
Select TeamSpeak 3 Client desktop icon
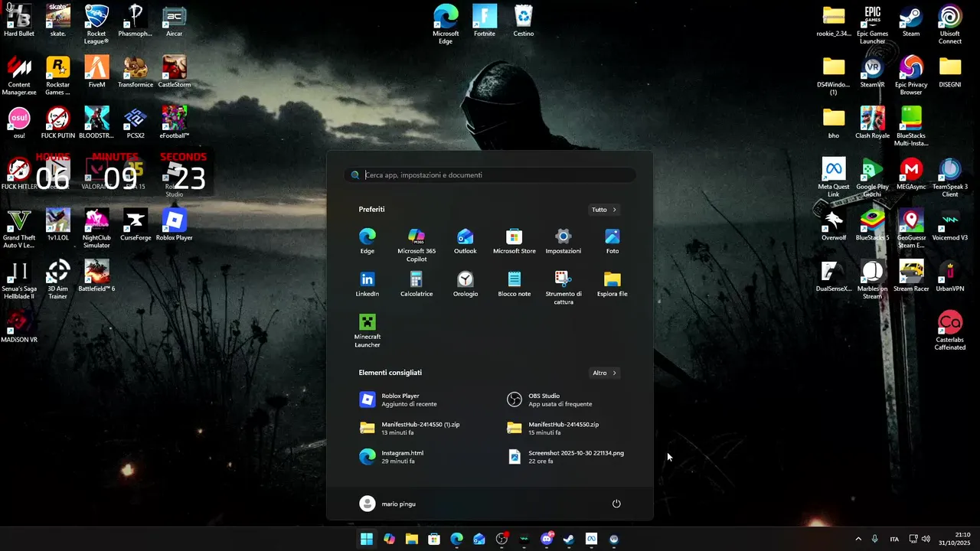point(950,178)
